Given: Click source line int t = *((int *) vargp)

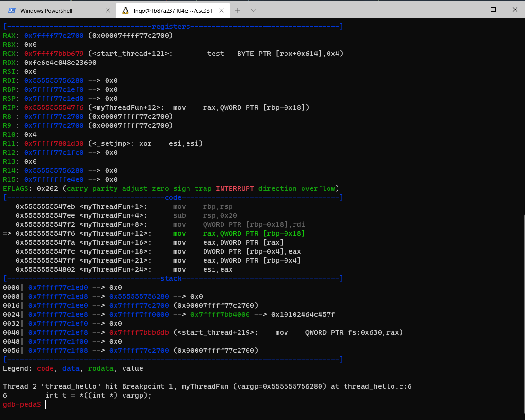Looking at the screenshot, I should (98, 395).
